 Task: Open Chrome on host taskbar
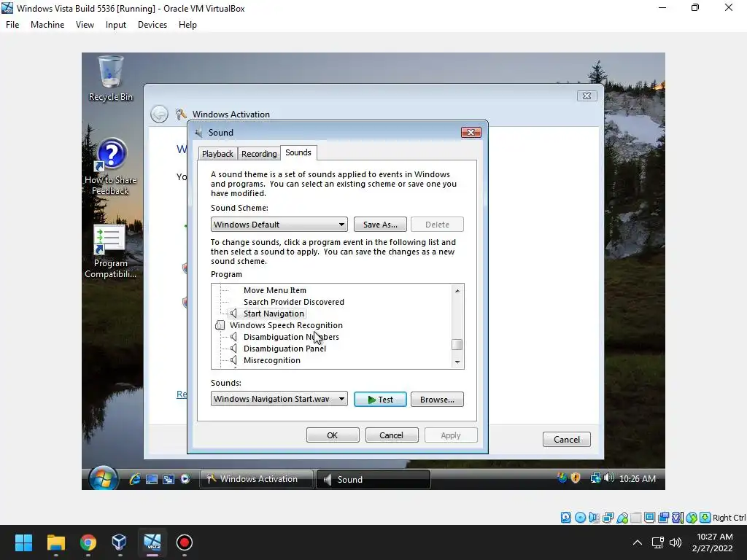click(x=88, y=542)
